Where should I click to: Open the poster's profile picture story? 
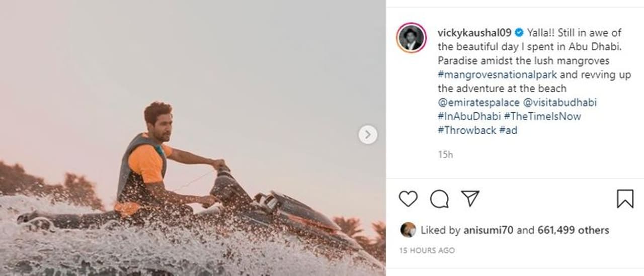pos(411,38)
